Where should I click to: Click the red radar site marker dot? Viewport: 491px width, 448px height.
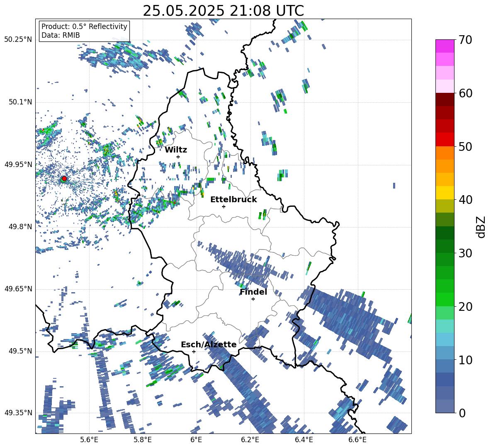[64, 179]
